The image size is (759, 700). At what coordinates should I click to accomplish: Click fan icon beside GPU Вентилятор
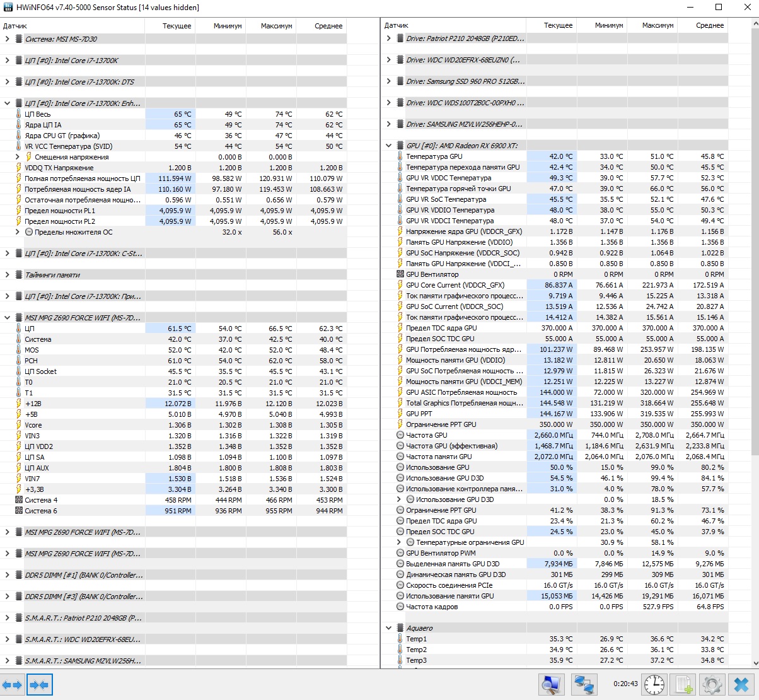(400, 274)
